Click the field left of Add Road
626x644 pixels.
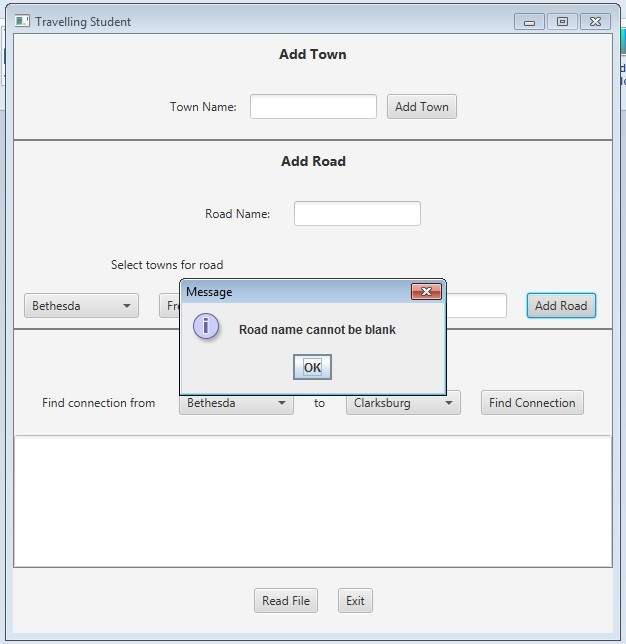pyautogui.click(x=476, y=306)
